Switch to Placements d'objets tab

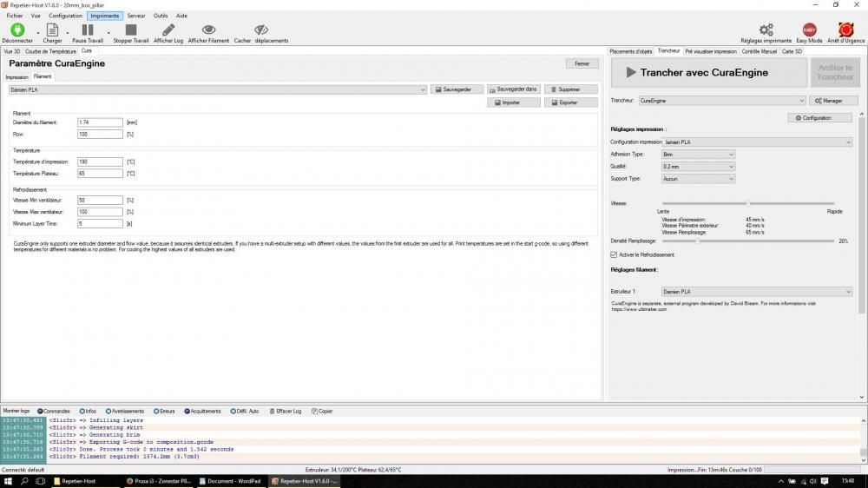pyautogui.click(x=630, y=51)
